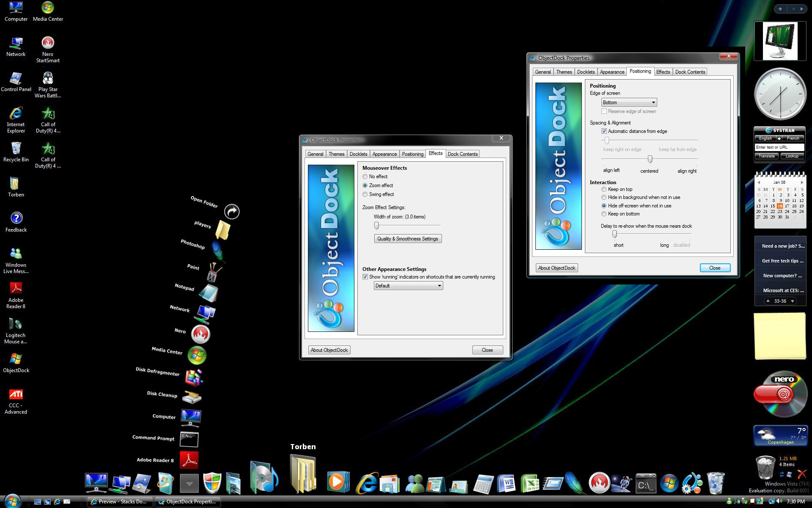Viewport: 812px width, 508px height.
Task: Open the Edge of screen Bottom dropdown
Action: click(629, 102)
